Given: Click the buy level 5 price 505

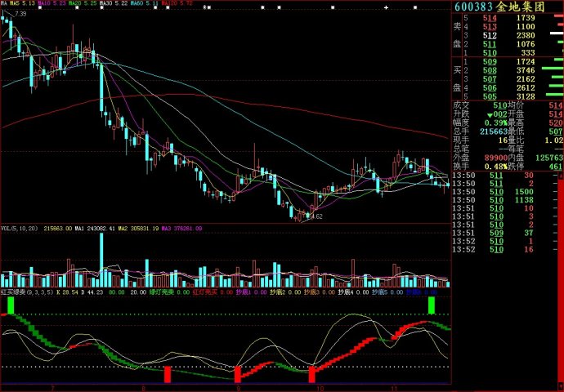Looking at the screenshot, I should coord(490,96).
